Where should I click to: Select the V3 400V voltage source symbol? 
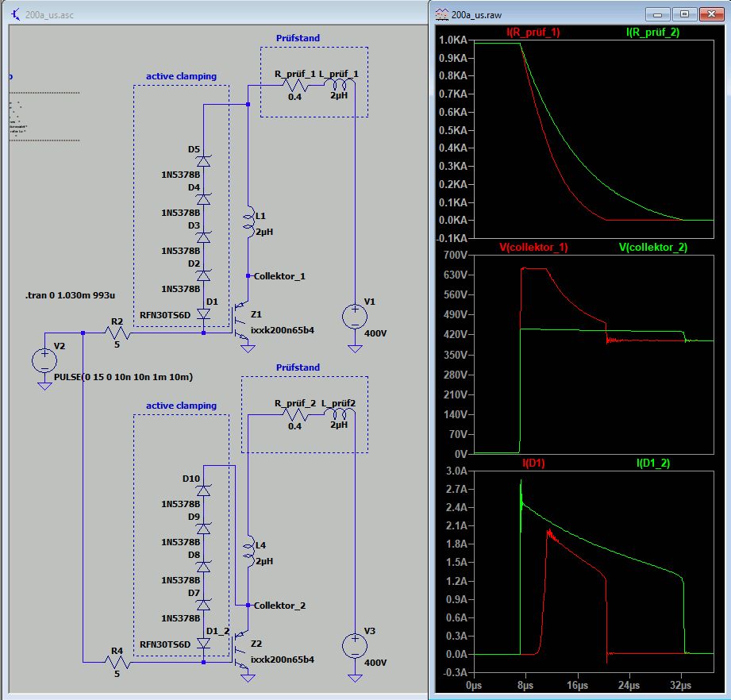354,646
